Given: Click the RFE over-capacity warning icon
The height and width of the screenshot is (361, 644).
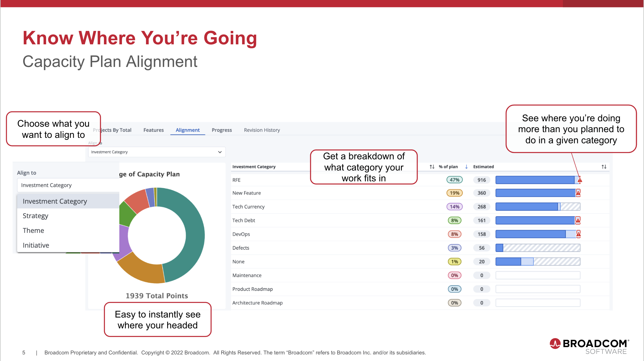Looking at the screenshot, I should pos(580,180).
